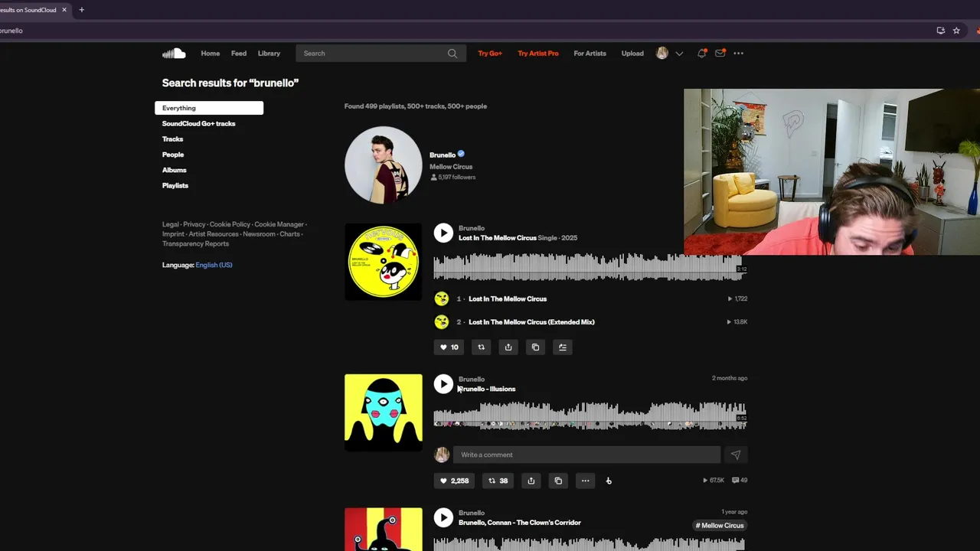Seek in the Illusions waveform
Image resolution: width=980 pixels, height=551 pixels.
pyautogui.click(x=590, y=416)
